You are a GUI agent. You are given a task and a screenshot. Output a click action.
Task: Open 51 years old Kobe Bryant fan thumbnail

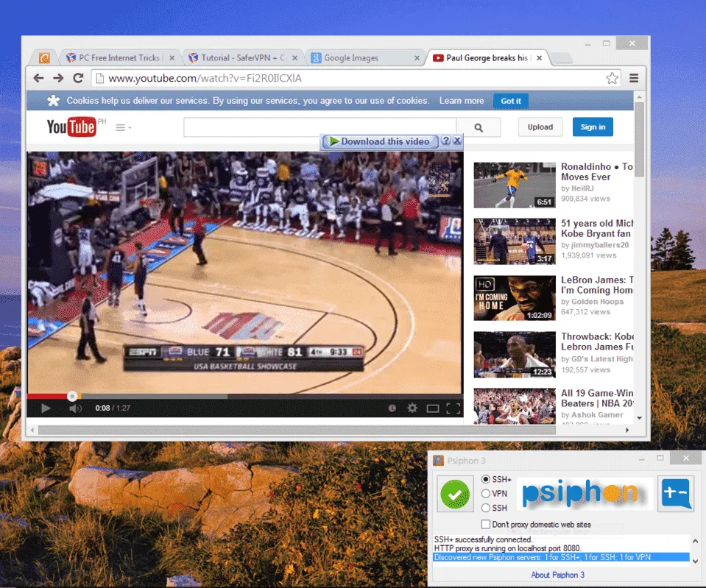[x=515, y=241]
